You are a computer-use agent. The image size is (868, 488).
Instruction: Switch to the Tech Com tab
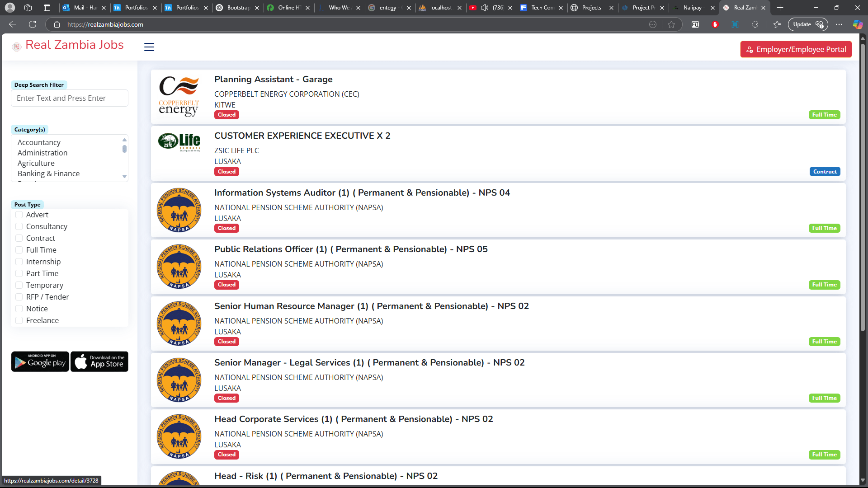point(542,8)
